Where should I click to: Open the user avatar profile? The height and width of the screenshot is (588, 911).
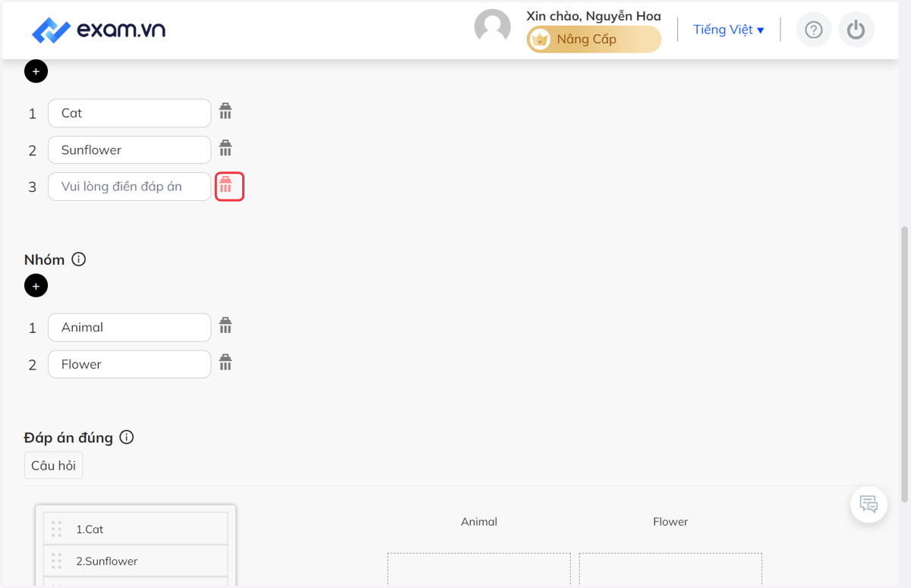(493, 27)
